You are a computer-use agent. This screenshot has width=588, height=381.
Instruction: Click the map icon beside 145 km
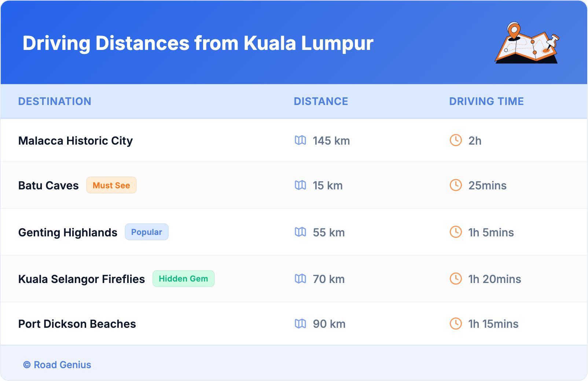(300, 140)
